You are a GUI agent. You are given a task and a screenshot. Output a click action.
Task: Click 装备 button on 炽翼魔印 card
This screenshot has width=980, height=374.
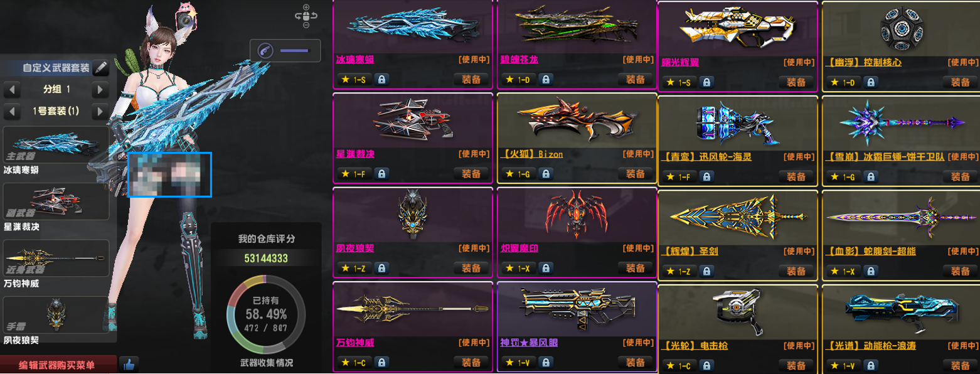[635, 268]
